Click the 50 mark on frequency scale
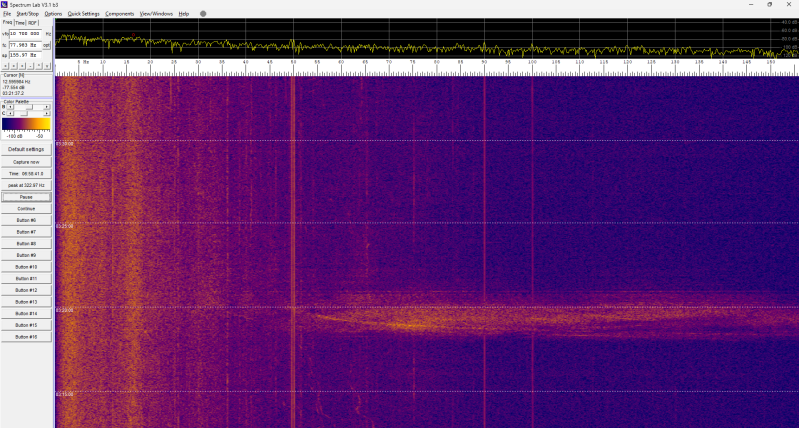This screenshot has height=428, width=799. click(293, 62)
